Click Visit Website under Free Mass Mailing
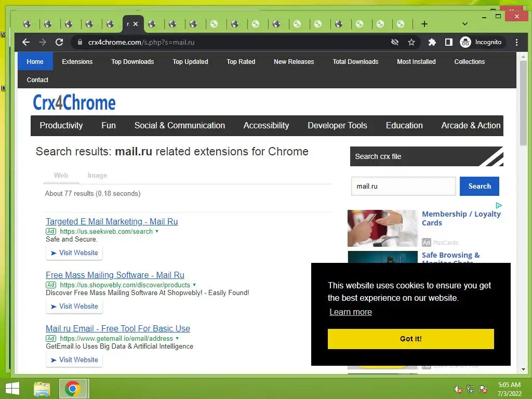The image size is (532, 399). 74,306
